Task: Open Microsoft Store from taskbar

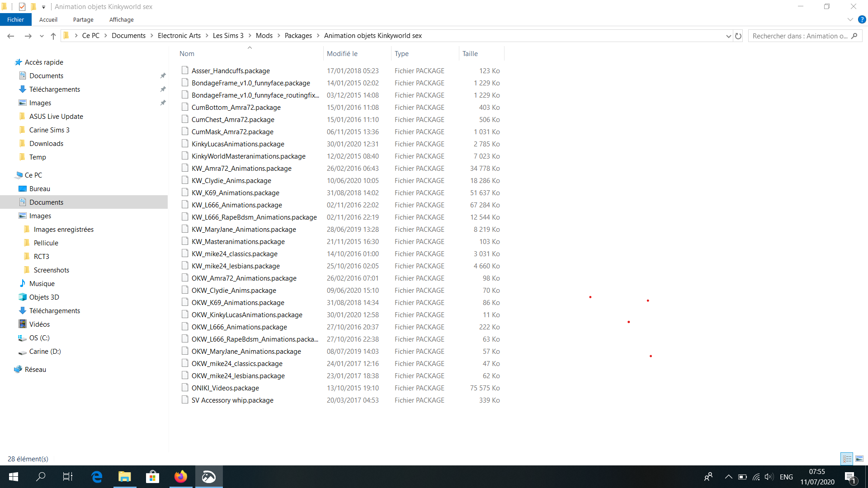Action: coord(153,477)
